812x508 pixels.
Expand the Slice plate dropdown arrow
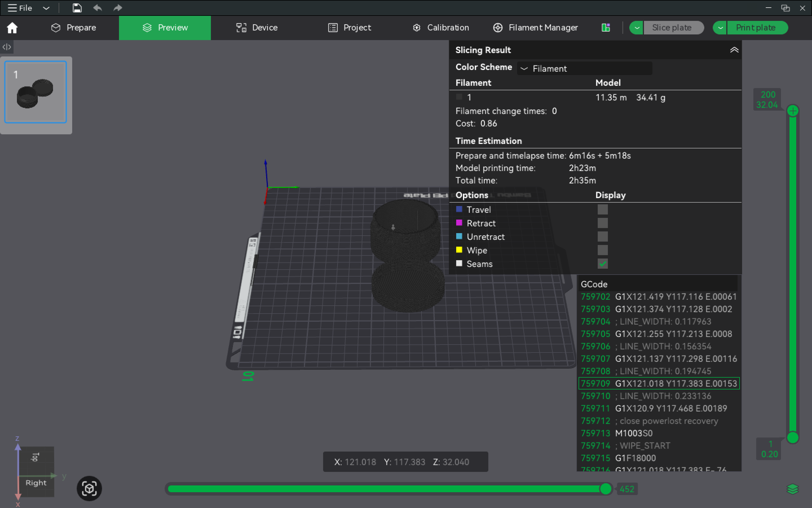tap(637, 28)
